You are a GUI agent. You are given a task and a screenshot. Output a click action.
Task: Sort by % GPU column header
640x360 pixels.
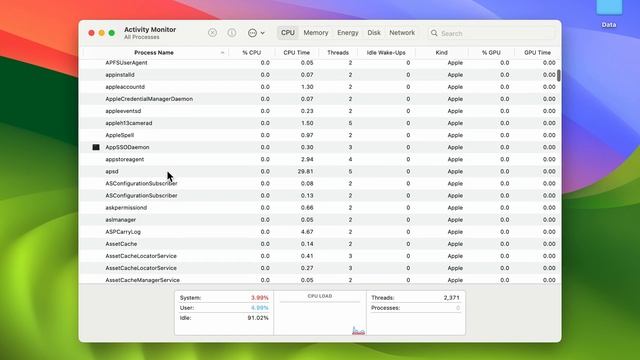(x=491, y=53)
